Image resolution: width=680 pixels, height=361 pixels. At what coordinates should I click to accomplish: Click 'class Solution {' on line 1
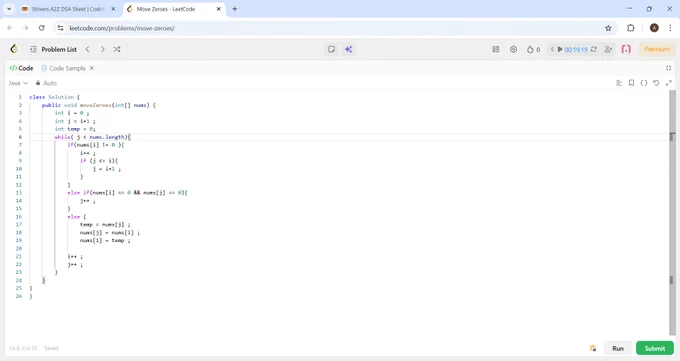(x=55, y=97)
